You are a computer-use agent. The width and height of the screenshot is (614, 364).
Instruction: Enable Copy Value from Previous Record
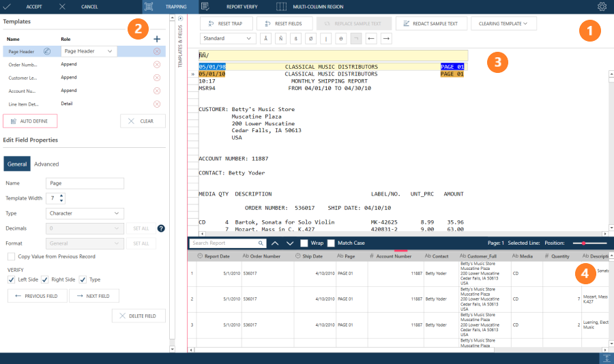point(12,256)
